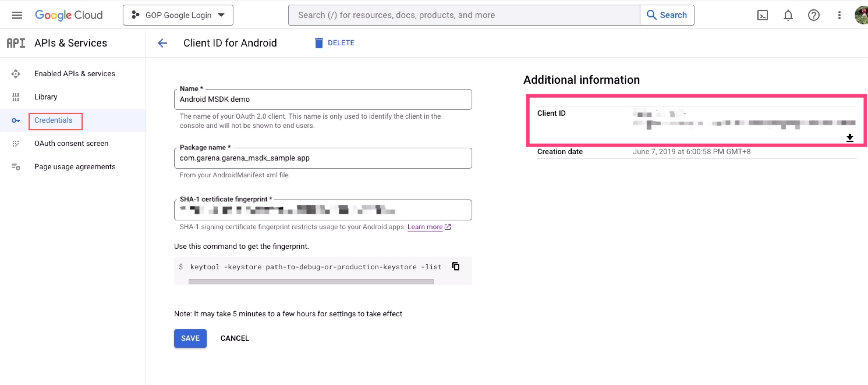868x385 pixels.
Task: Open the navigation hamburger menu
Action: (16, 15)
